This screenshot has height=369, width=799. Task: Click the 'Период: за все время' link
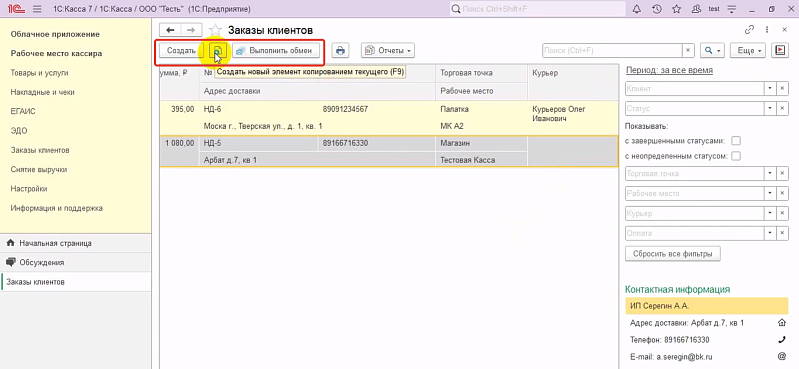669,70
